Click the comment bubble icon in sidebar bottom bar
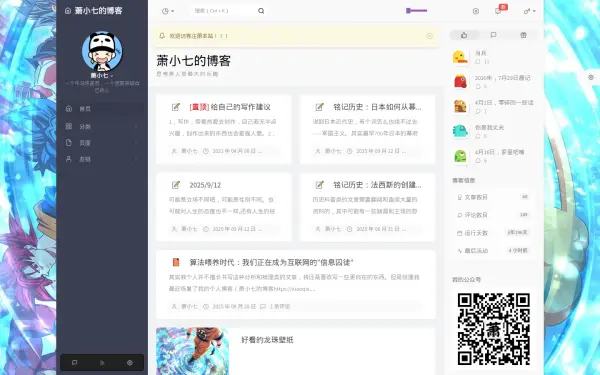Screen dimensions: 600x375 75,362
